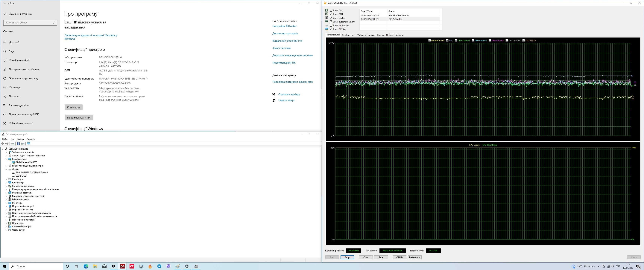Open the flame icon app in taskbar
Viewport: 644px width, 270px height.
tap(150, 266)
